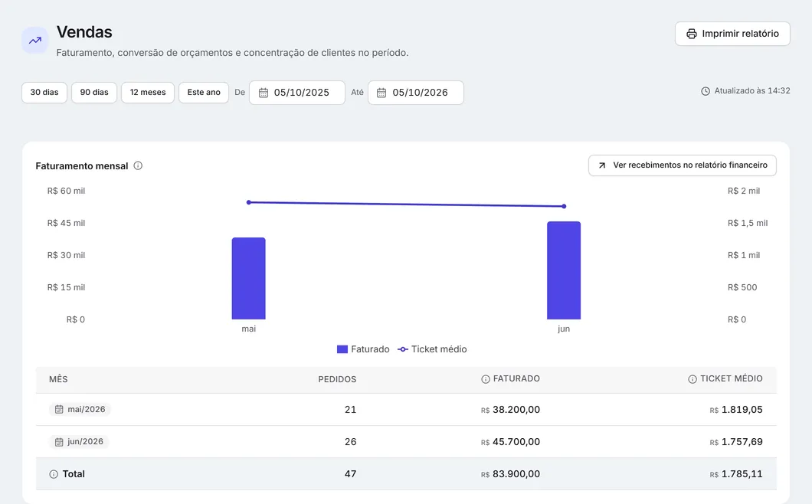Click the printer icon in Imprimir relatório
The image size is (812, 504).
click(x=691, y=34)
